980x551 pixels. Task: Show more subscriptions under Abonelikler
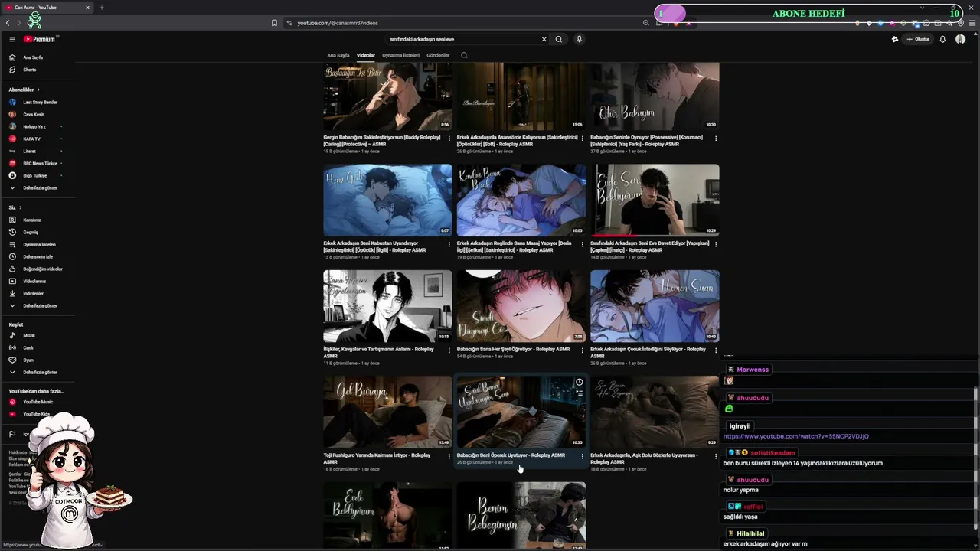pos(40,187)
